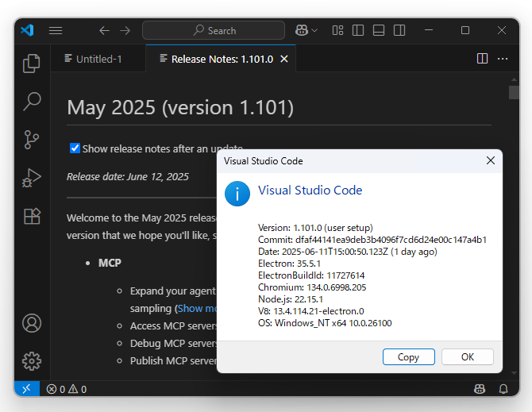Click the 'Electron: 35.5.1' line

[x=289, y=264]
